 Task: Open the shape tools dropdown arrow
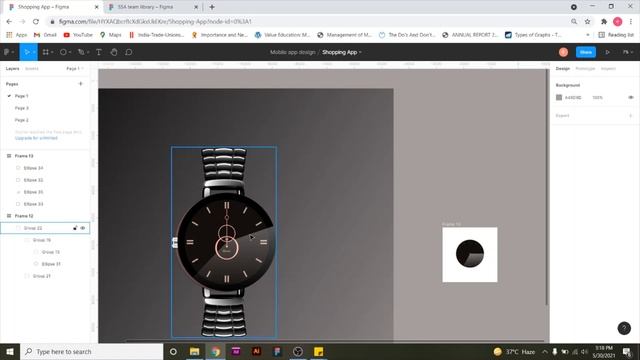[70, 52]
